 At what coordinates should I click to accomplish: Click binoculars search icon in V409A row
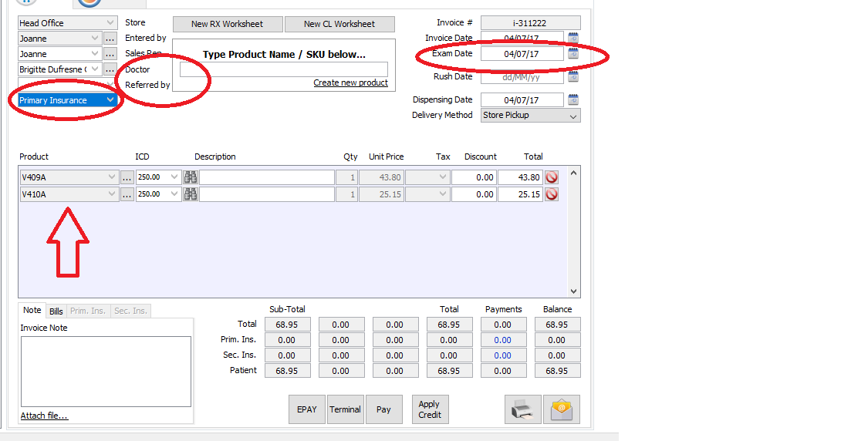tap(191, 177)
